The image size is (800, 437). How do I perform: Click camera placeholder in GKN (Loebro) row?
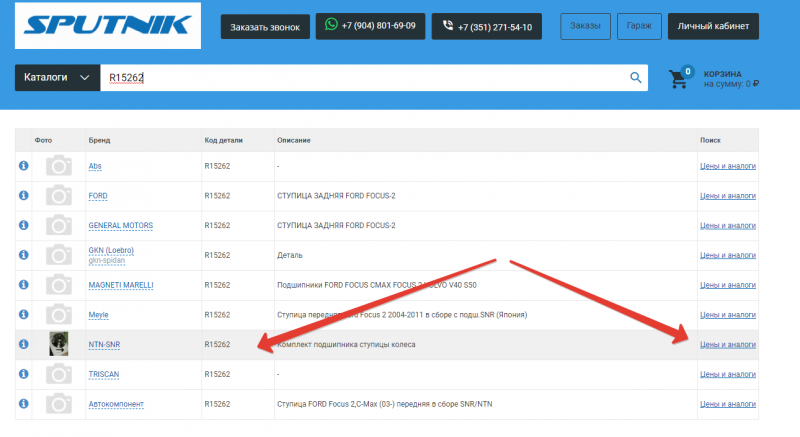[x=59, y=254]
